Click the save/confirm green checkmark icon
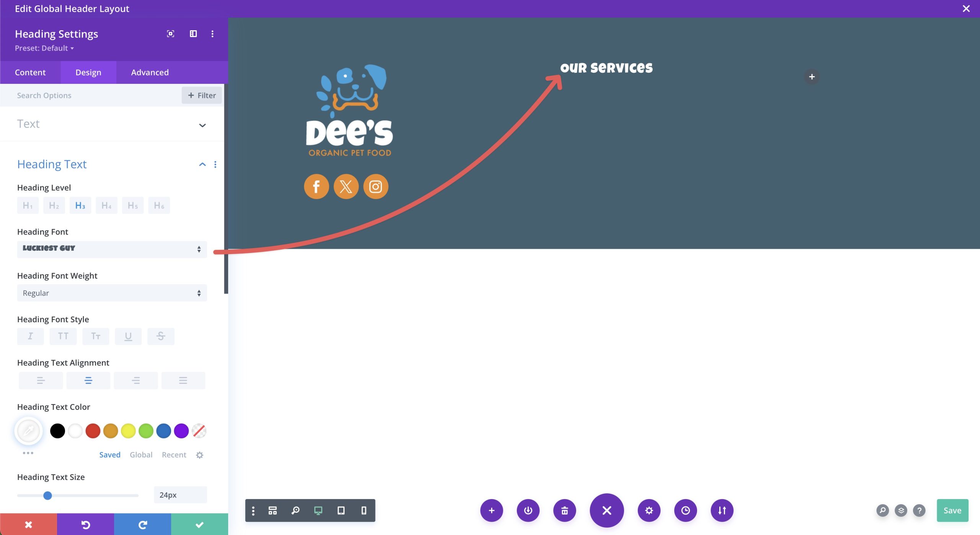 click(x=199, y=524)
